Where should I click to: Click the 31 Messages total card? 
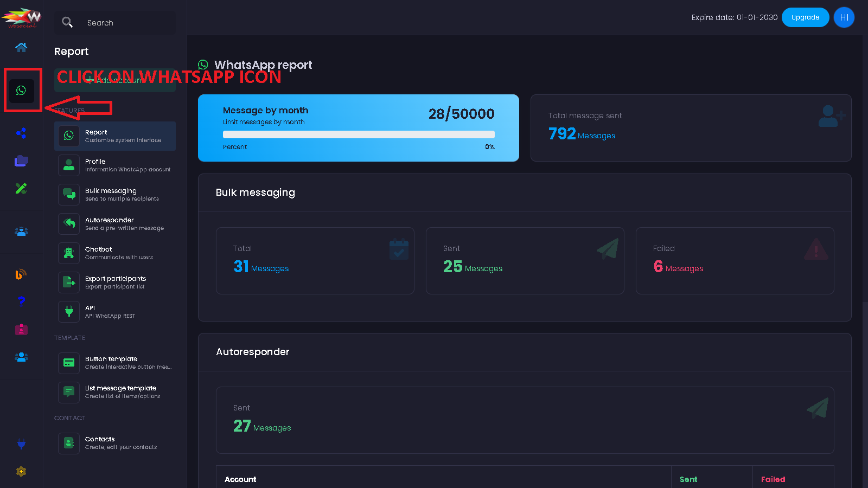(315, 261)
